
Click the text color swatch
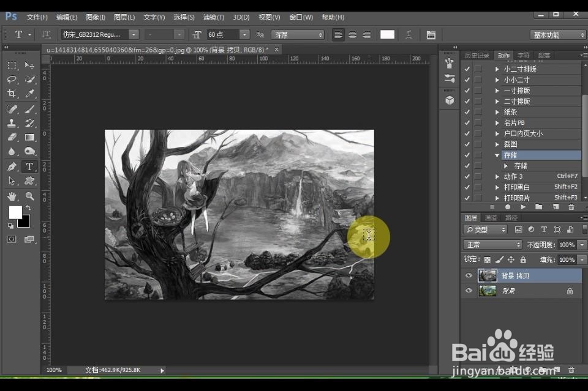[387, 34]
